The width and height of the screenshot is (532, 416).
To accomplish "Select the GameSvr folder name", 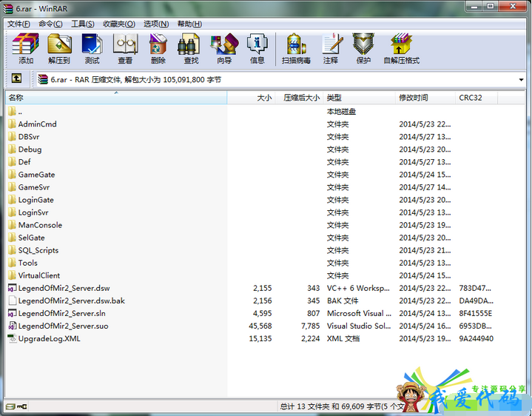I will (x=34, y=187).
